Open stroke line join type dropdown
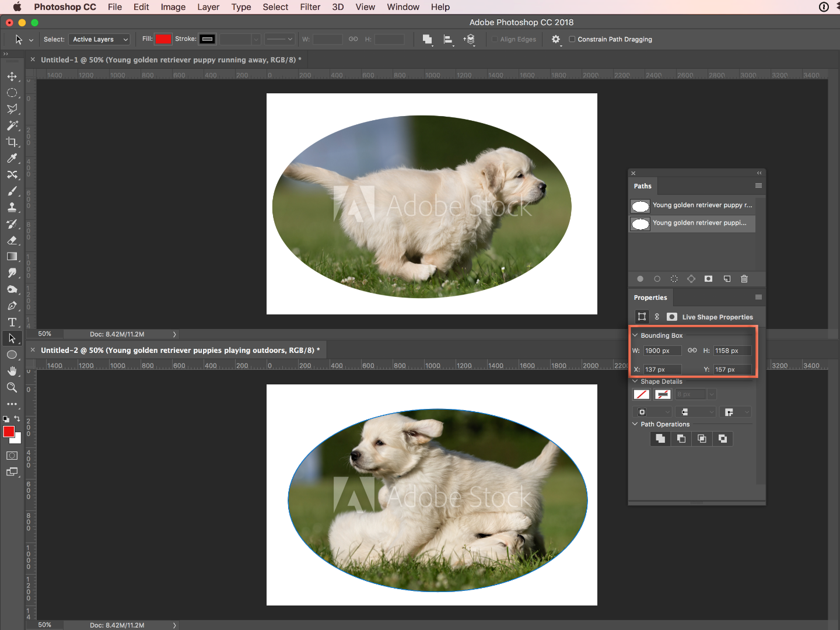The width and height of the screenshot is (840, 630). [x=736, y=412]
